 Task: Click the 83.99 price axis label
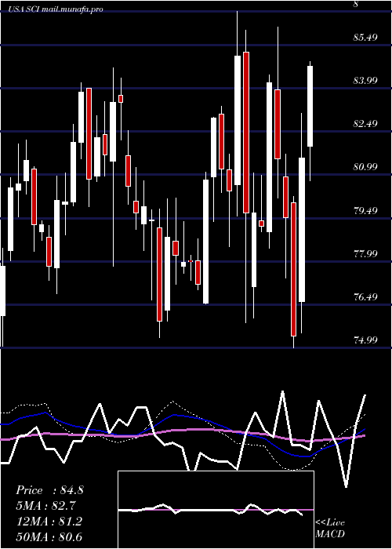[x=366, y=81]
